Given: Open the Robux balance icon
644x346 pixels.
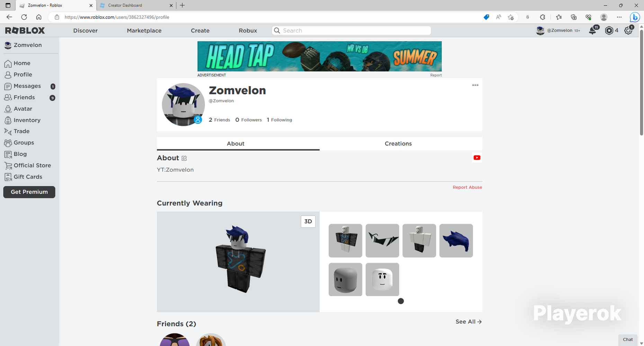Looking at the screenshot, I should click(609, 30).
